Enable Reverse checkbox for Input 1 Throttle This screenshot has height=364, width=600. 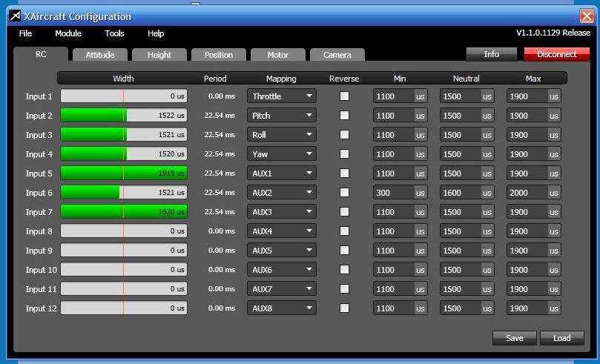tap(344, 96)
